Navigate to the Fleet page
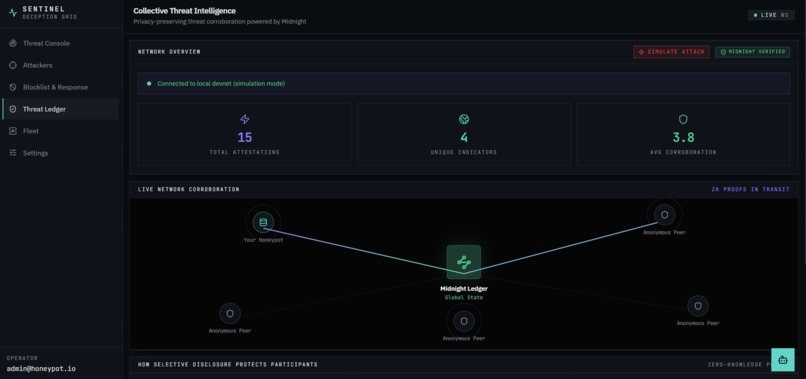The width and height of the screenshot is (806, 379). [60, 131]
